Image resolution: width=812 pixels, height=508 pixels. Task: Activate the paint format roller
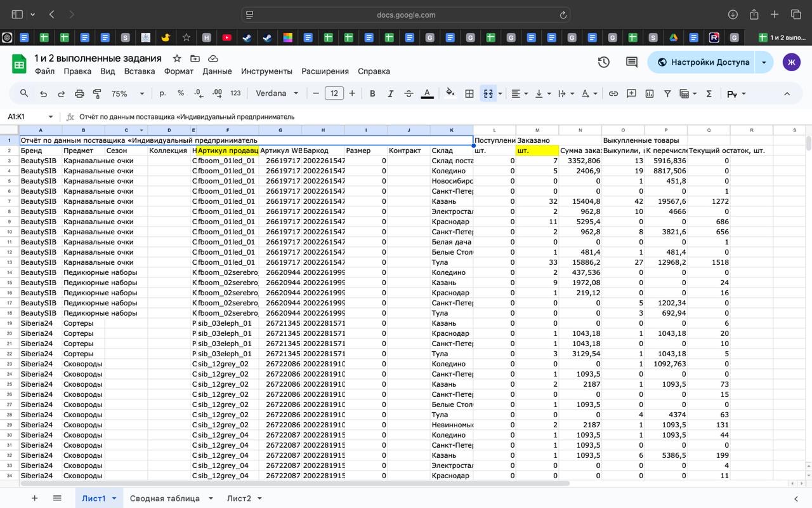[x=97, y=93]
